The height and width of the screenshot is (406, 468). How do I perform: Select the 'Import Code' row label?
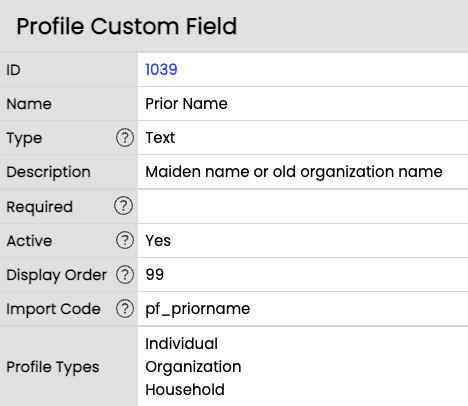click(53, 310)
